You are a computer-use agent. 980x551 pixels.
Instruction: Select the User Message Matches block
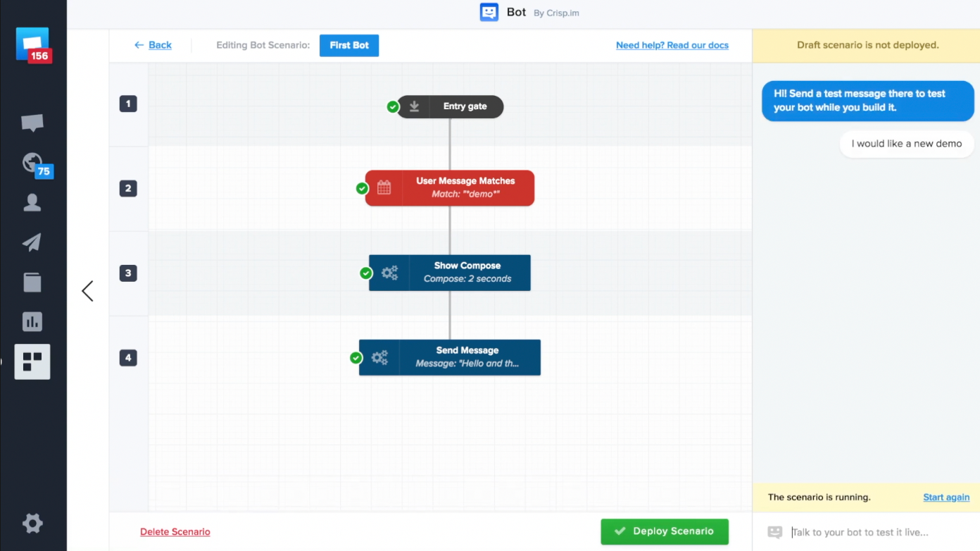pyautogui.click(x=450, y=188)
